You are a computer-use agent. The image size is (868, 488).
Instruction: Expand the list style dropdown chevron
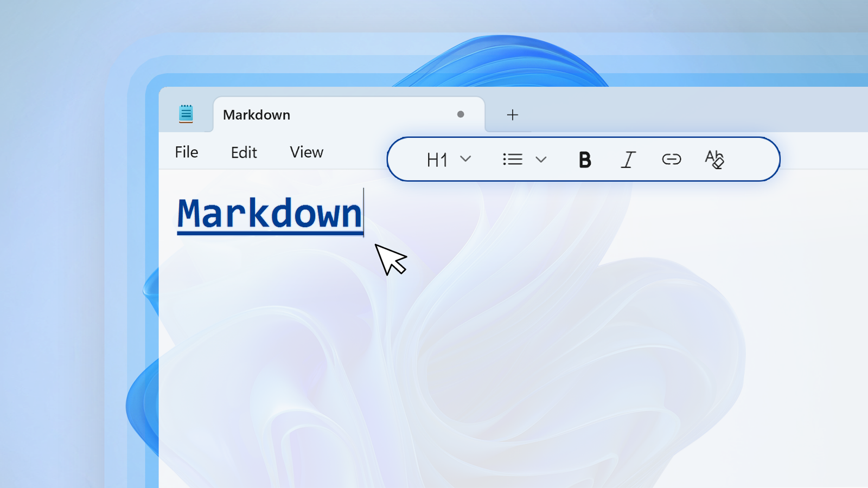click(541, 159)
